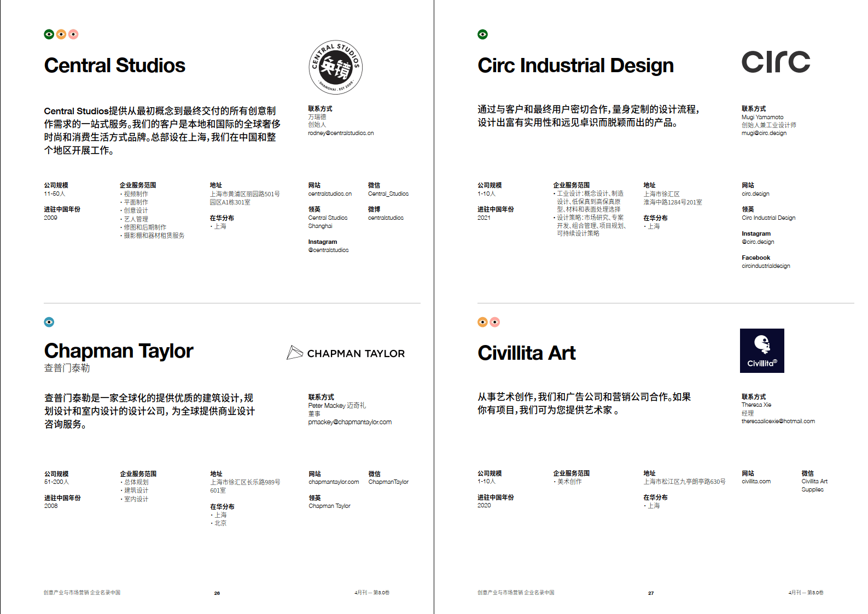The image size is (868, 614).
Task: Click the service item 摄影棚和器材租赁服务
Action: pos(154,236)
